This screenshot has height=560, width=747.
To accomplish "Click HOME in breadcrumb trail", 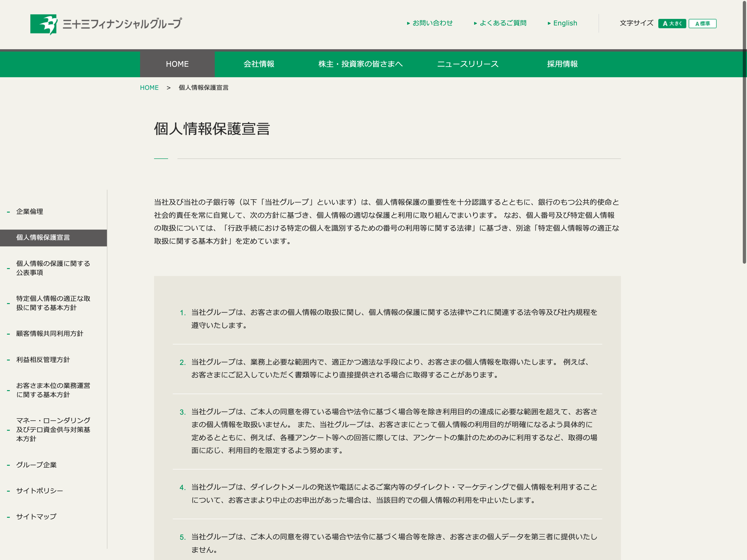I will (149, 88).
